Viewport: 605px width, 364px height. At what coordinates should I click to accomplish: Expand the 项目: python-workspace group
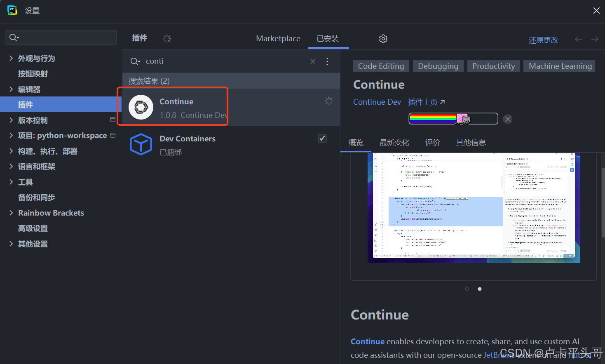[11, 135]
